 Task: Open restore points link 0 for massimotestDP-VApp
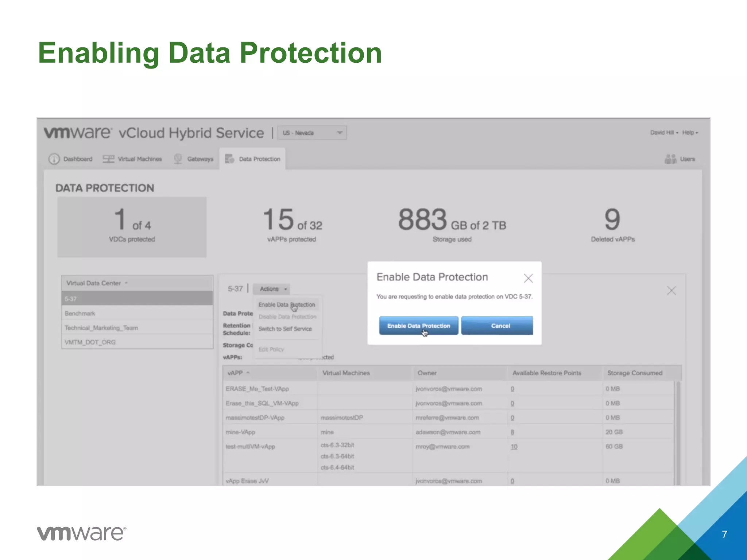(512, 418)
